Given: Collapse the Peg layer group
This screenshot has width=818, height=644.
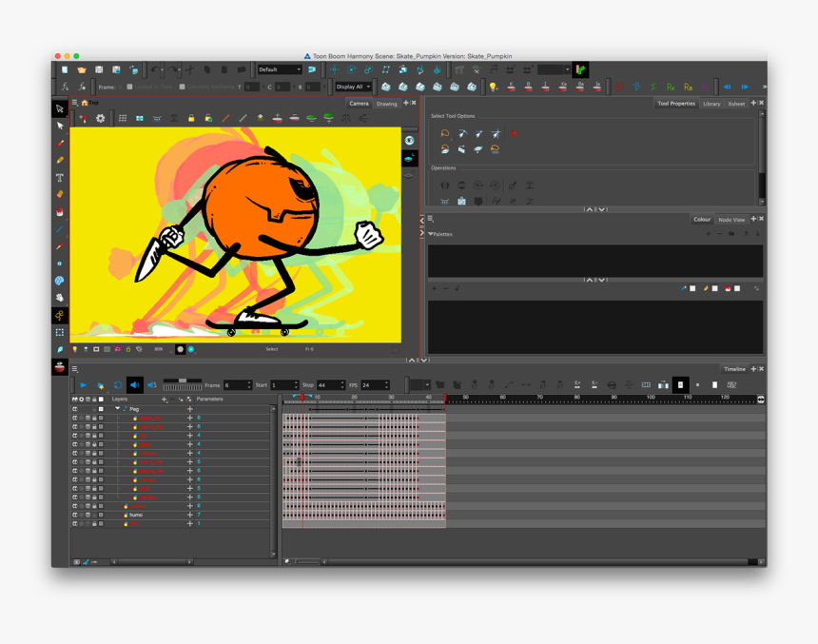Looking at the screenshot, I should [117, 409].
